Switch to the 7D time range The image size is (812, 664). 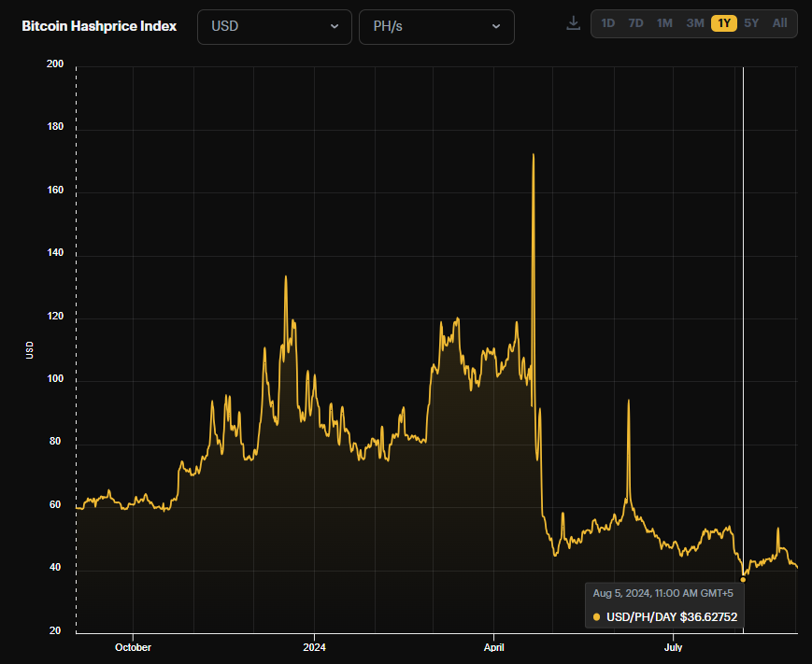pyautogui.click(x=635, y=23)
